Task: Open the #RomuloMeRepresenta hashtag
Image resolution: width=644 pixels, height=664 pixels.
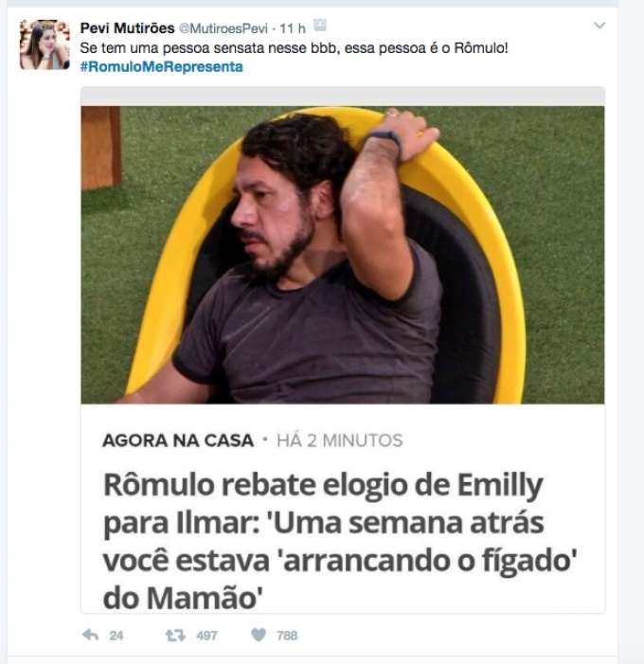Action: pyautogui.click(x=161, y=67)
